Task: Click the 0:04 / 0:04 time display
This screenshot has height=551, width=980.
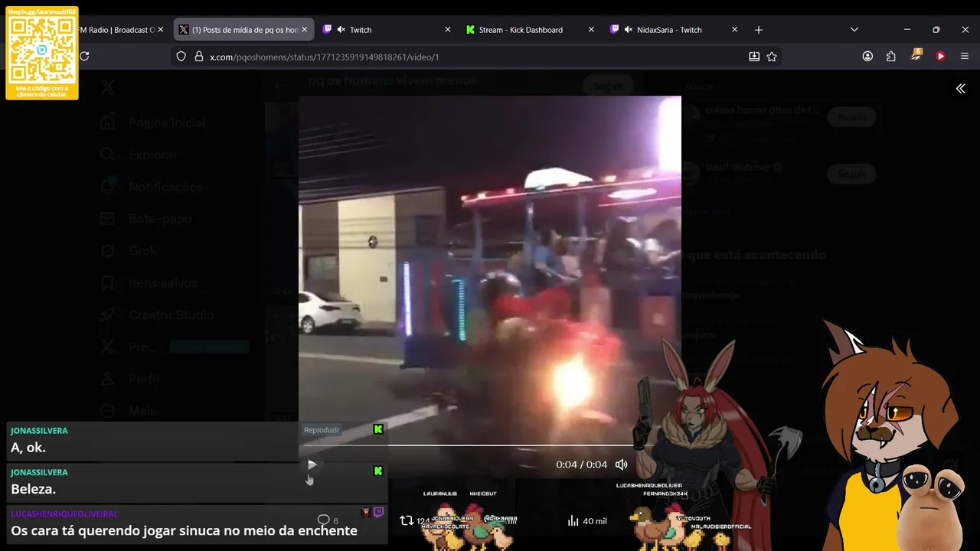Action: click(581, 465)
